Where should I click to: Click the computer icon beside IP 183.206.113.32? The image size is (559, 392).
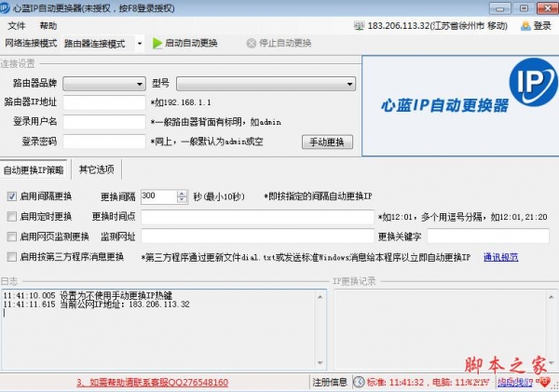pyautogui.click(x=359, y=26)
